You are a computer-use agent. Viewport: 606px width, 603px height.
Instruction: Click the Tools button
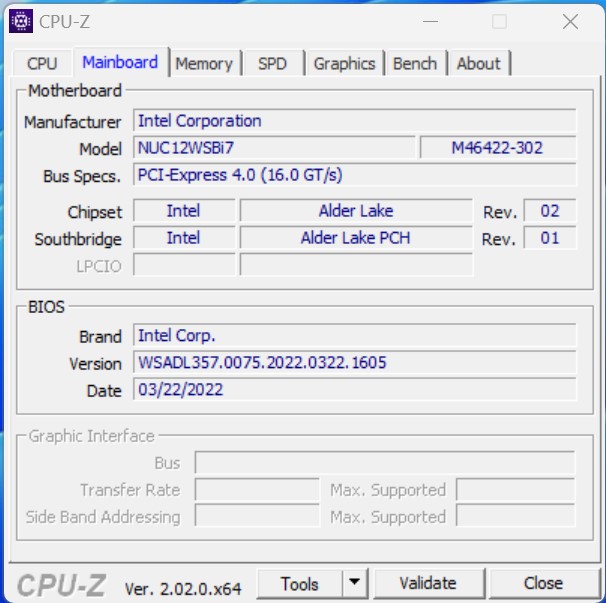click(x=300, y=584)
